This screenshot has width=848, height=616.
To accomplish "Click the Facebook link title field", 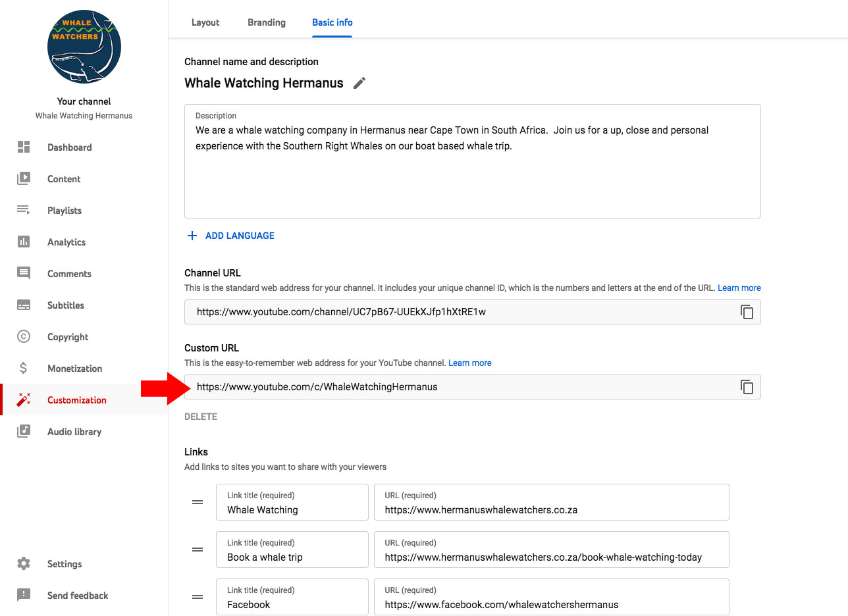I will click(292, 597).
